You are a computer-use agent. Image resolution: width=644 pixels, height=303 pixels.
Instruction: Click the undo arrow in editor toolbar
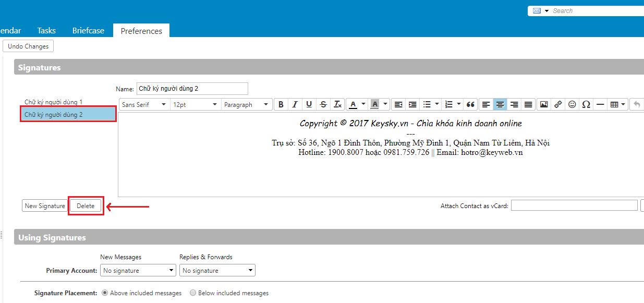(x=637, y=104)
